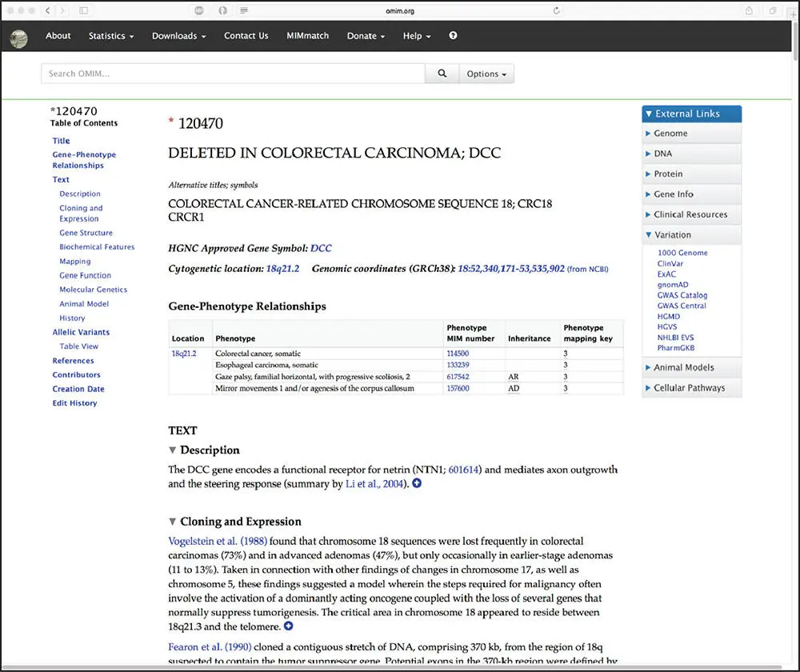Click the OMIM logo icon
800x672 pixels.
[x=19, y=37]
